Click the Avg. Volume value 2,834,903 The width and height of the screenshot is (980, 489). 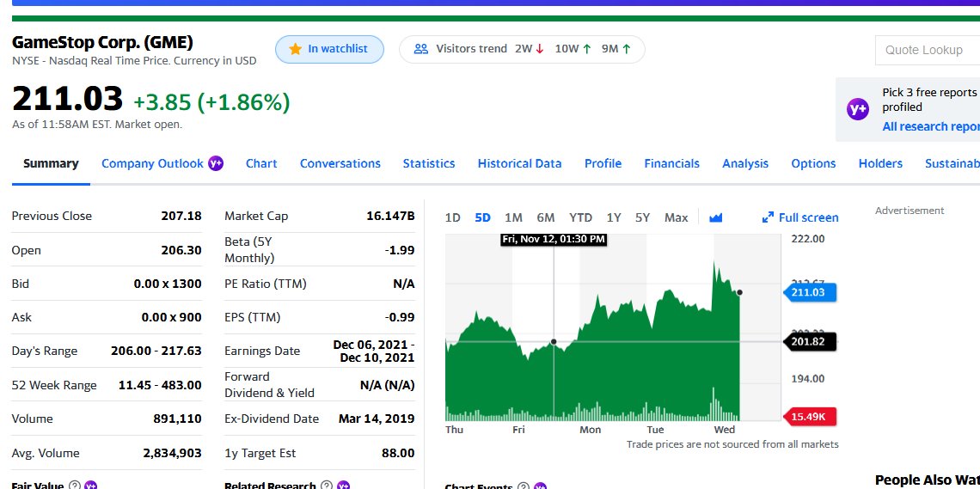173,454
